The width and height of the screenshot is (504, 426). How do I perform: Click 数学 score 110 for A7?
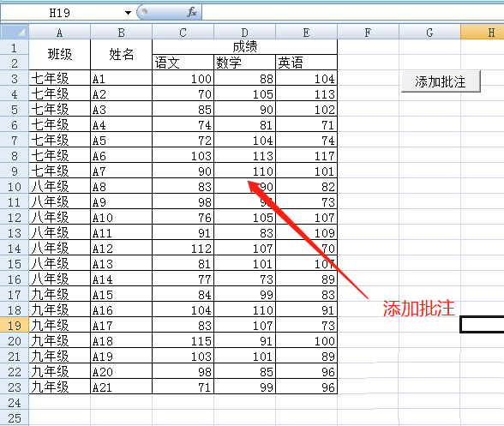click(x=244, y=171)
